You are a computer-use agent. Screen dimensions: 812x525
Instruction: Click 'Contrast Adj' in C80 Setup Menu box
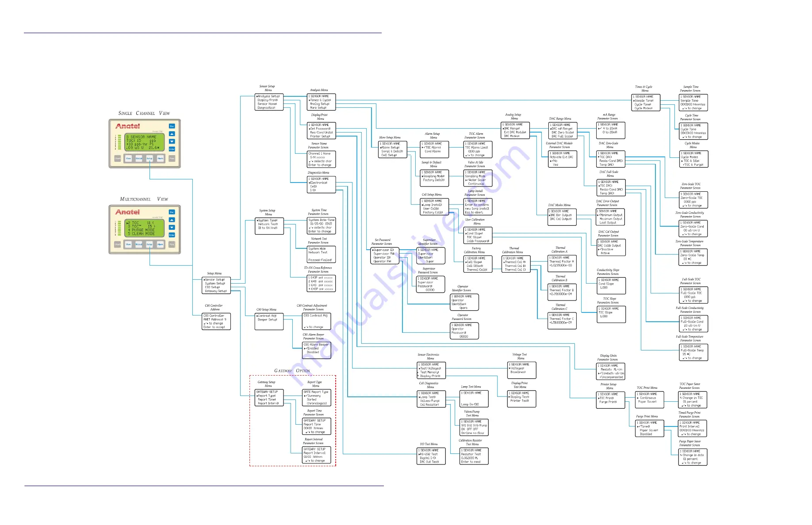click(267, 316)
